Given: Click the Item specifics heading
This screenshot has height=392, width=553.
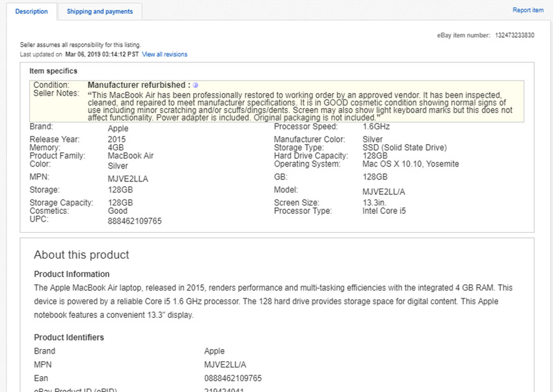Looking at the screenshot, I should pos(53,71).
